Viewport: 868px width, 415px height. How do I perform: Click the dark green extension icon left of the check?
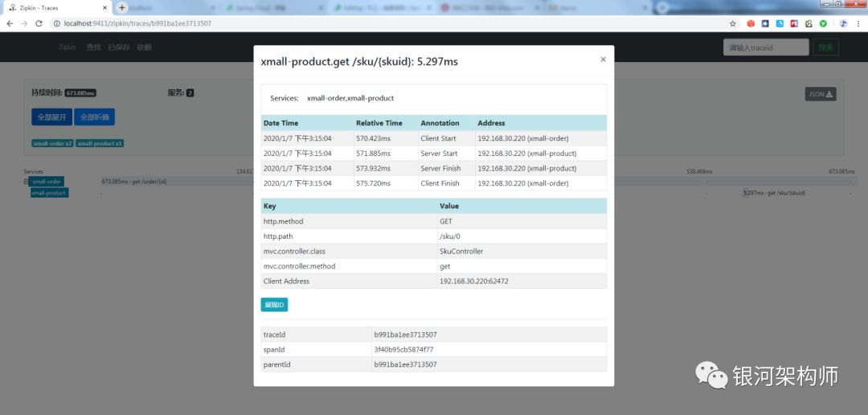coord(809,23)
